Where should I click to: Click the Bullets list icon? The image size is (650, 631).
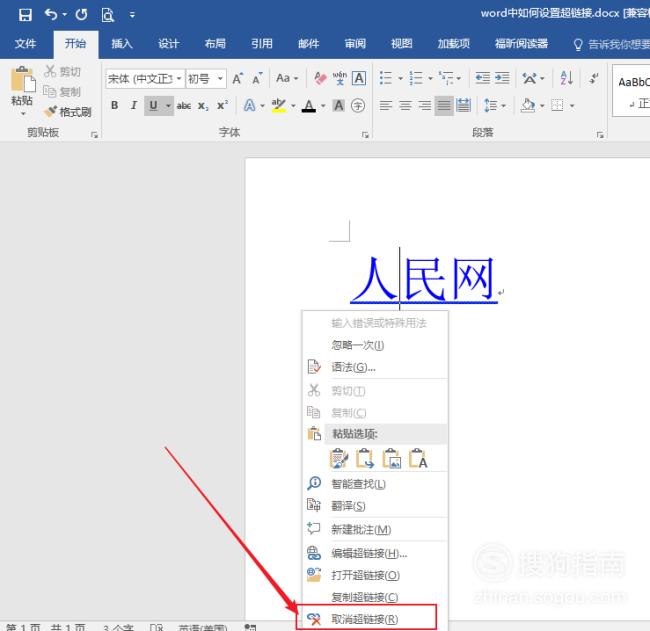pos(386,78)
